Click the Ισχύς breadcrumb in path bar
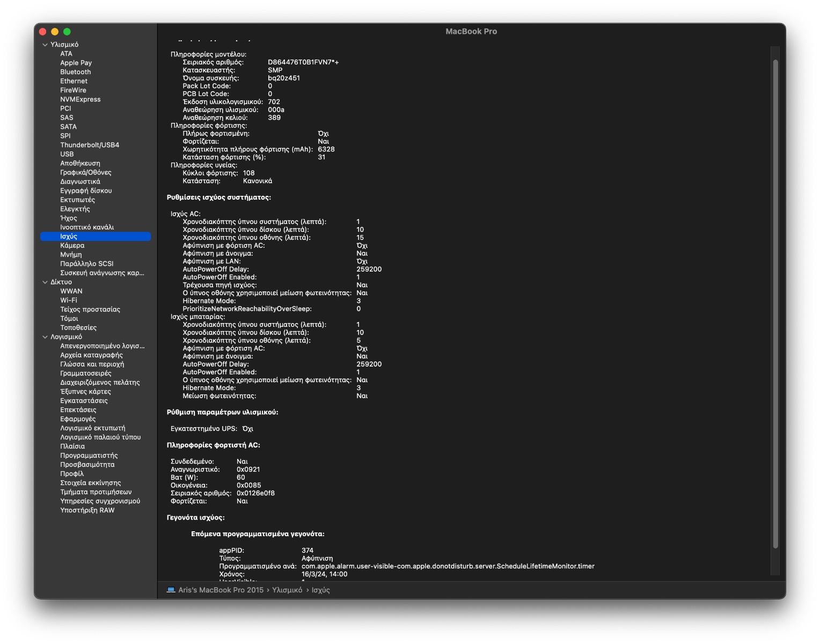Viewport: 820px width, 644px height. tap(320, 590)
